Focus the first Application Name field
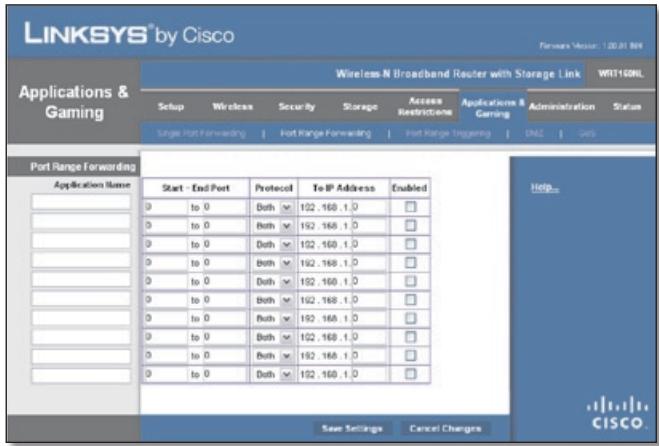Image resolution: width=659 pixels, height=446 pixels. [x=81, y=202]
